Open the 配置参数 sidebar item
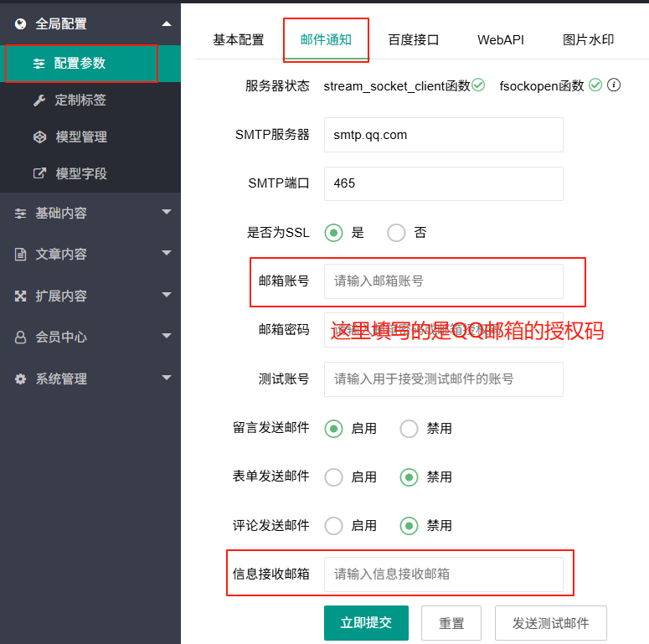 90,64
